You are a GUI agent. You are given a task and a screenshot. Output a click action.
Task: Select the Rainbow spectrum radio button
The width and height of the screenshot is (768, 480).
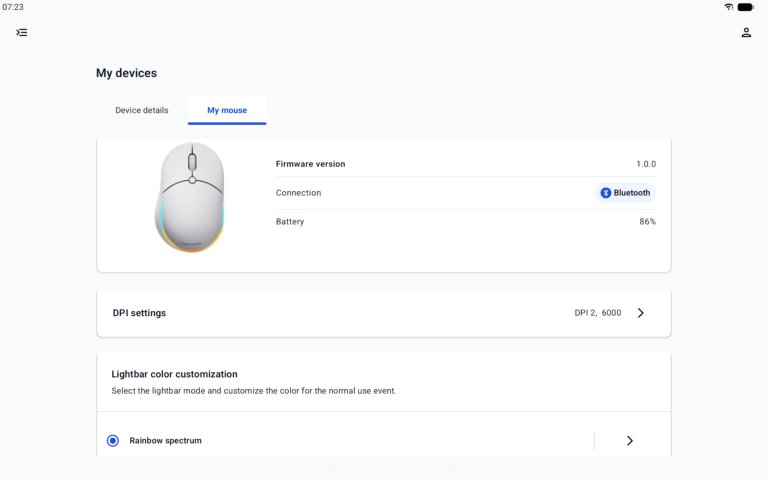click(x=113, y=440)
